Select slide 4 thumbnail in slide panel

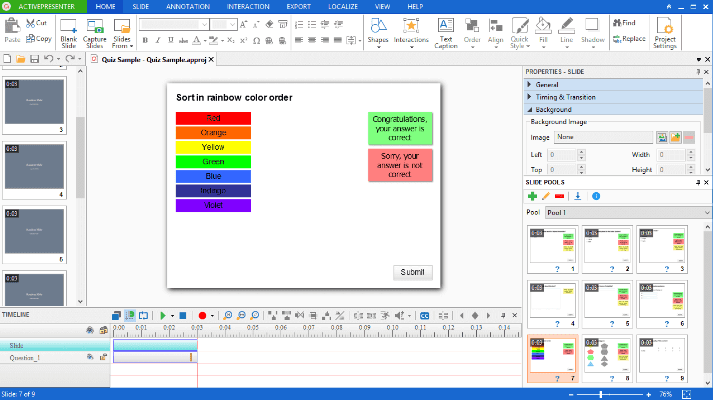pos(34,170)
